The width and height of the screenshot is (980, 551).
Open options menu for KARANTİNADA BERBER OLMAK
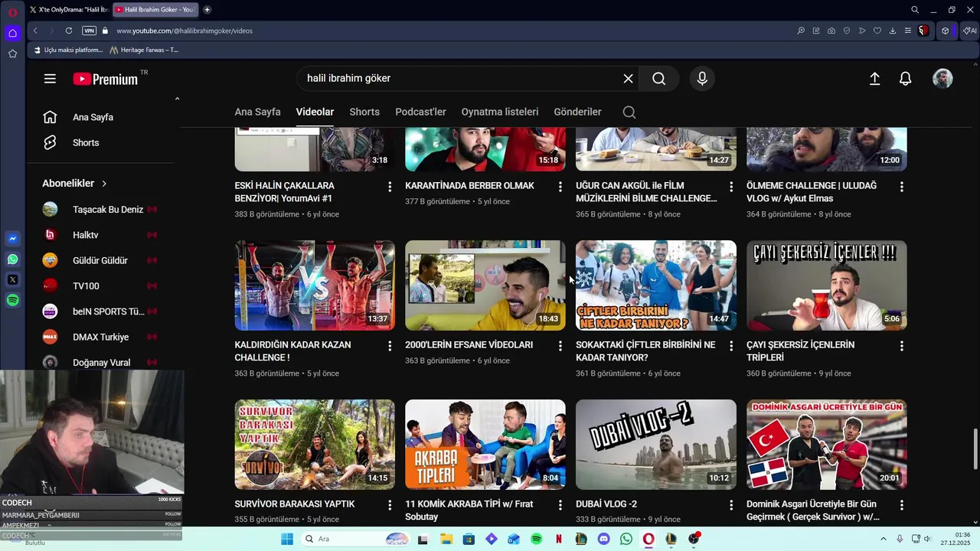[560, 187]
